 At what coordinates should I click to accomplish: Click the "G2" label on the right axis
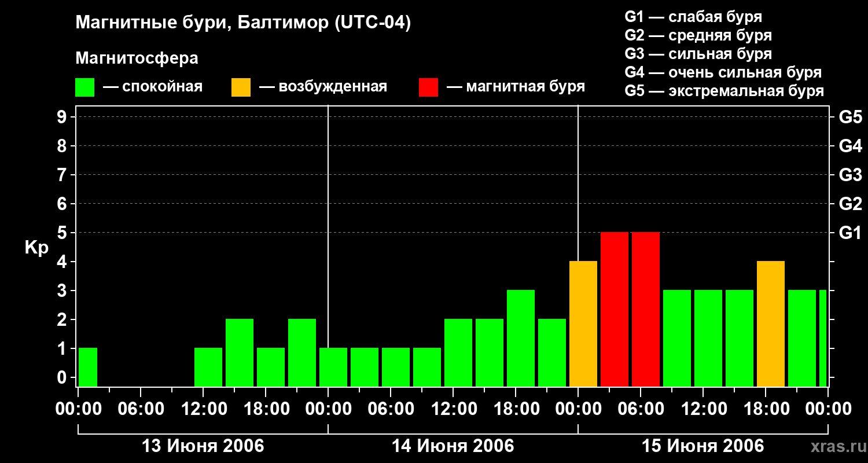[x=850, y=204]
